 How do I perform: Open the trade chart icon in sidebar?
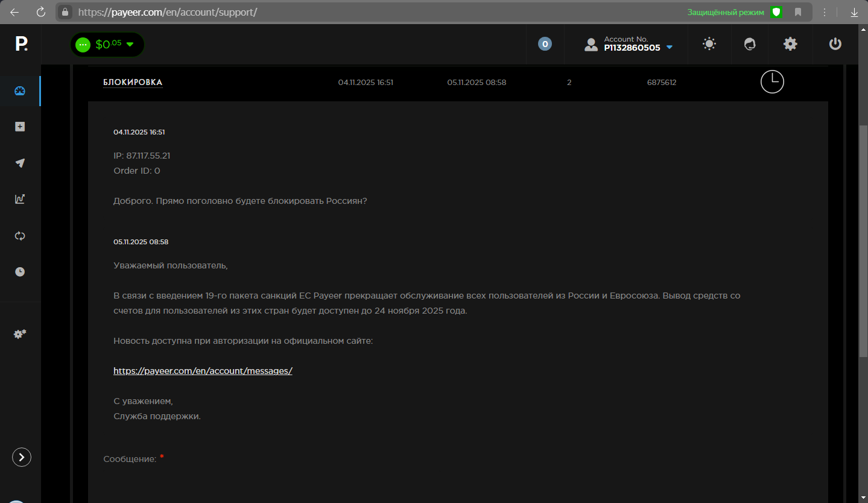(x=20, y=199)
